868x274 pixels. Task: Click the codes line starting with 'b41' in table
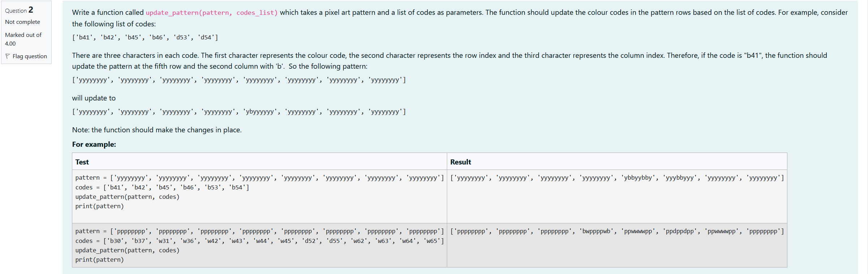tap(162, 187)
